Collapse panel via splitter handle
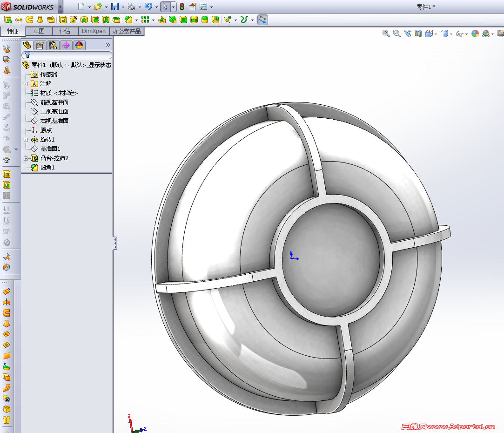The width and height of the screenshot is (504, 433). (115, 243)
